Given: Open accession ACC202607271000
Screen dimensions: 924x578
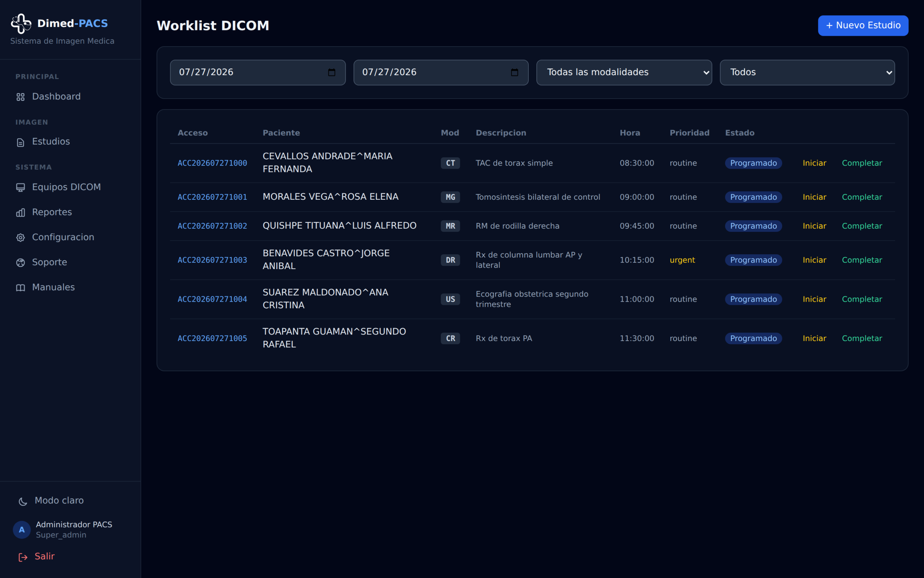Looking at the screenshot, I should 212,163.
